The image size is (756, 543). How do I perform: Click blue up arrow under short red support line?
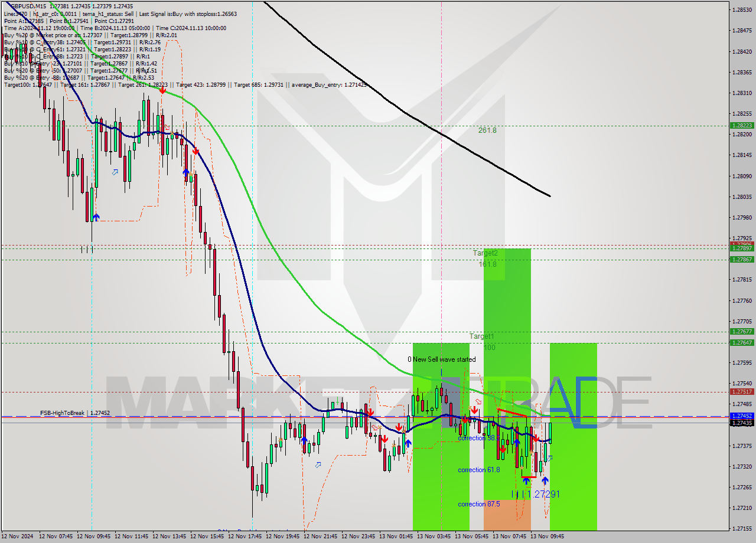pyautogui.click(x=526, y=481)
